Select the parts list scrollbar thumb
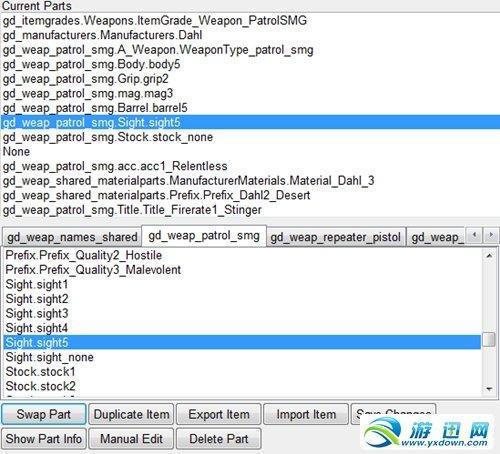The width and height of the screenshot is (500, 454). point(489,339)
